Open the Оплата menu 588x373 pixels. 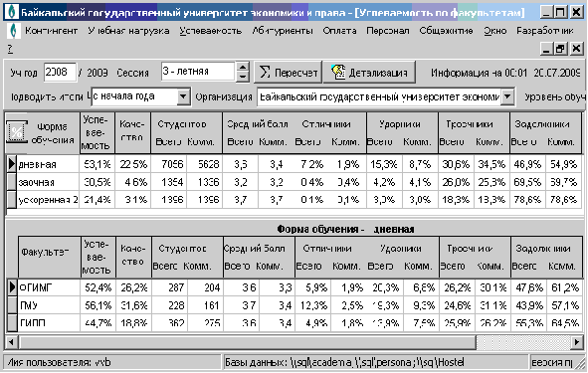[339, 31]
